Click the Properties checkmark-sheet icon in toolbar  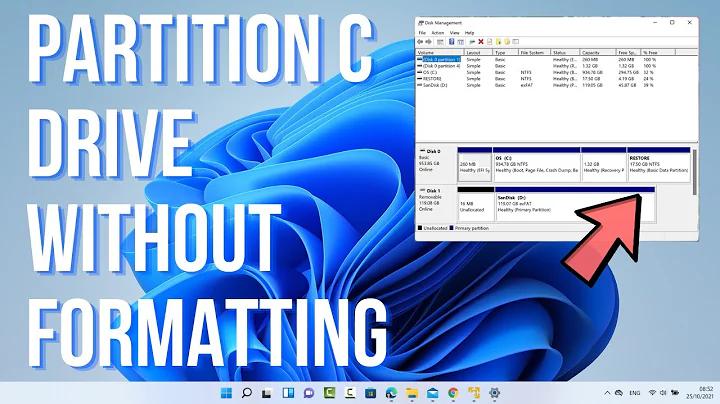click(489, 42)
